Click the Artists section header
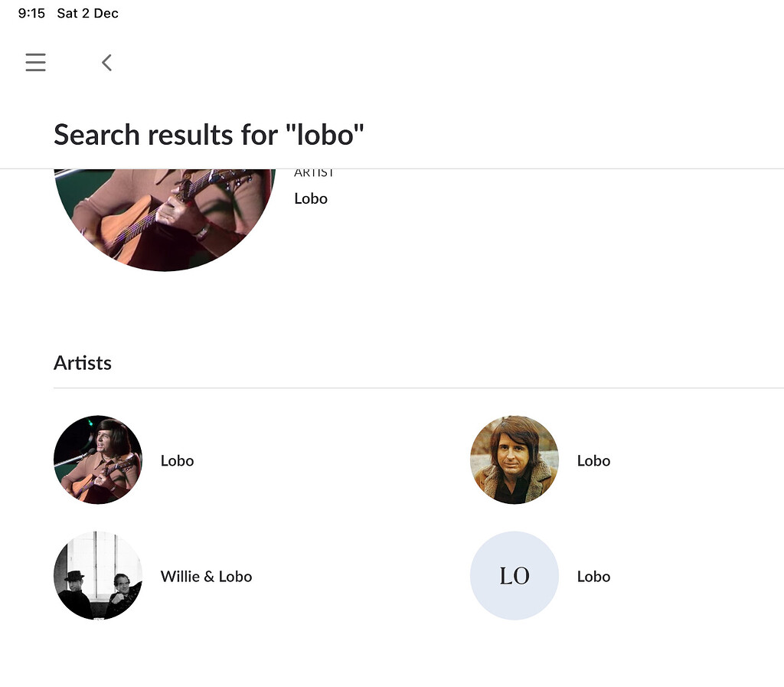 (x=83, y=362)
